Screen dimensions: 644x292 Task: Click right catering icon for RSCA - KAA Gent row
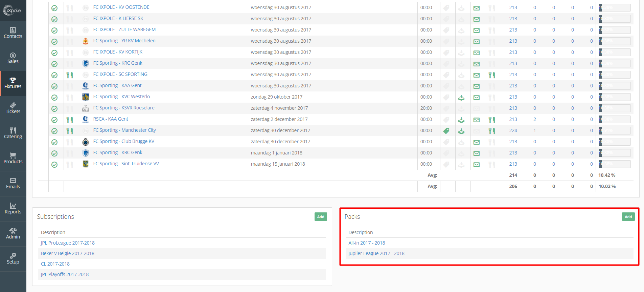click(492, 120)
